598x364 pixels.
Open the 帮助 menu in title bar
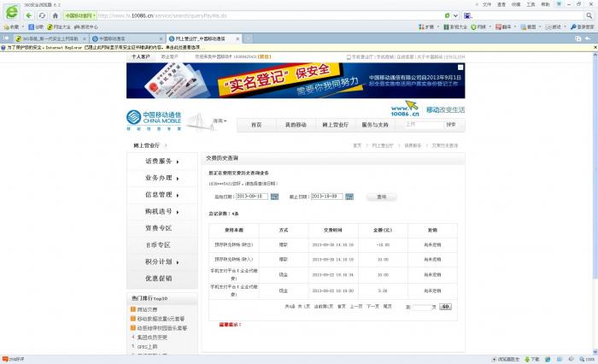pos(545,4)
